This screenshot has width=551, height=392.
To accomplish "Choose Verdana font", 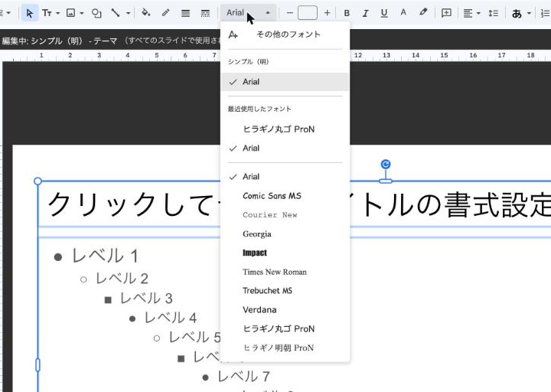I will click(x=285, y=310).
